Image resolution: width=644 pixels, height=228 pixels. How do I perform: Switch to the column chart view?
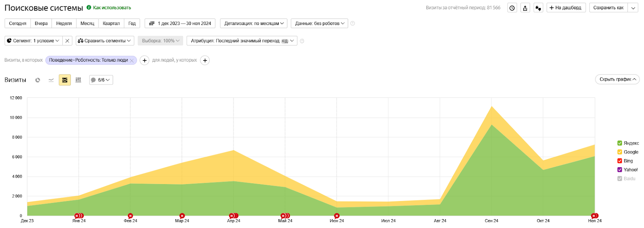[78, 80]
